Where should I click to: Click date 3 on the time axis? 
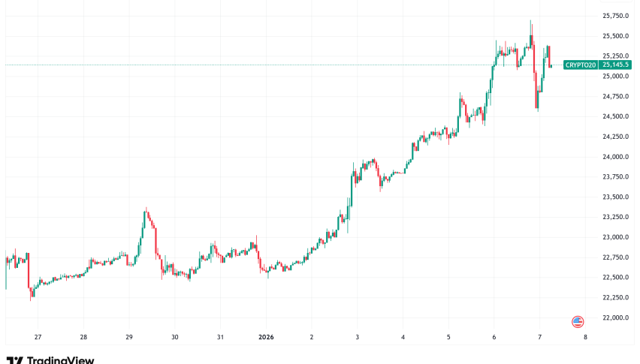pos(358,338)
